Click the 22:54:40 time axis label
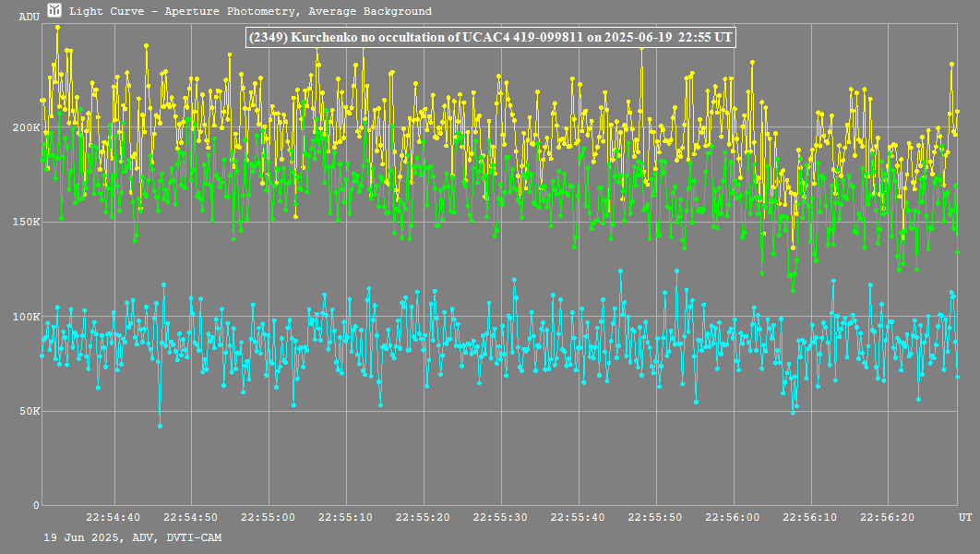Viewport: 980px width, 554px height. coord(114,517)
